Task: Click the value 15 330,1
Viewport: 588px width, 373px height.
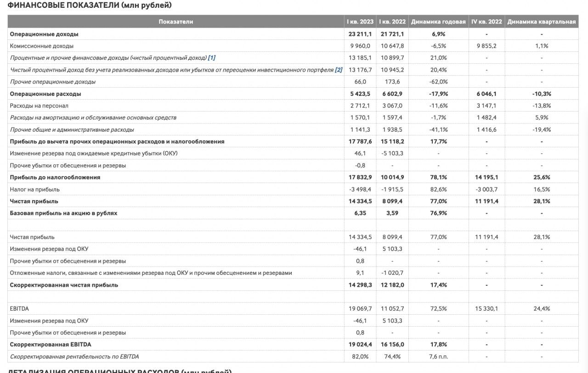Action: [486, 308]
